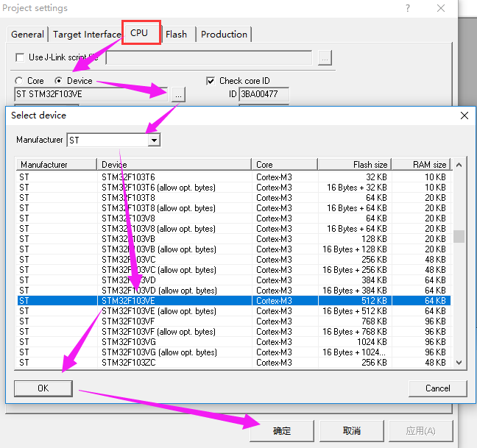
Task: Click the Project settings help question mark
Action: tap(408, 8)
